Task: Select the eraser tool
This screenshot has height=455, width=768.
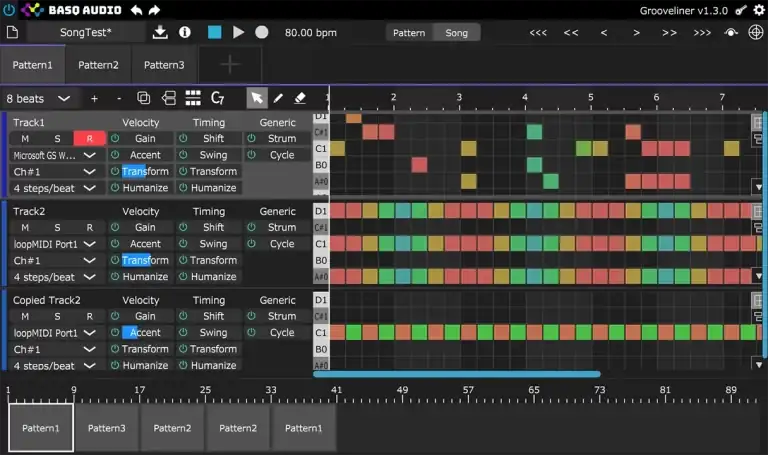Action: click(300, 98)
